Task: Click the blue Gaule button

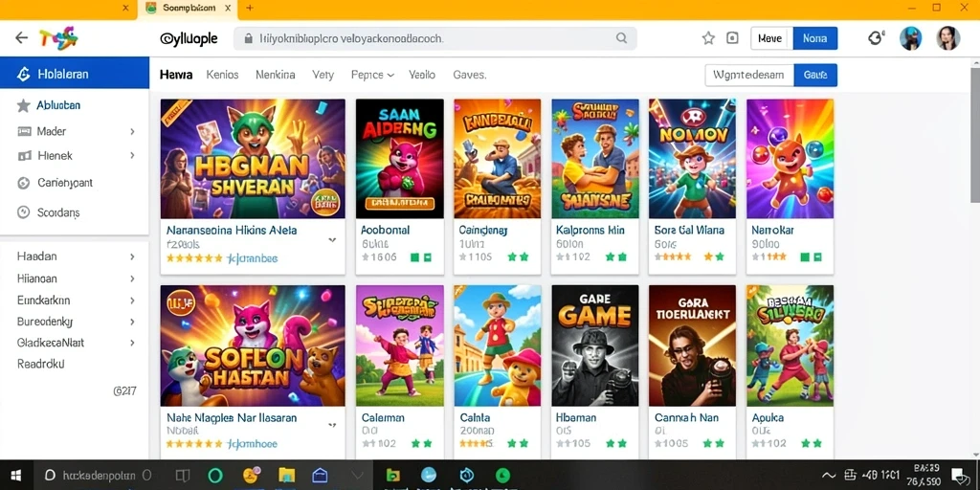Action: (815, 75)
